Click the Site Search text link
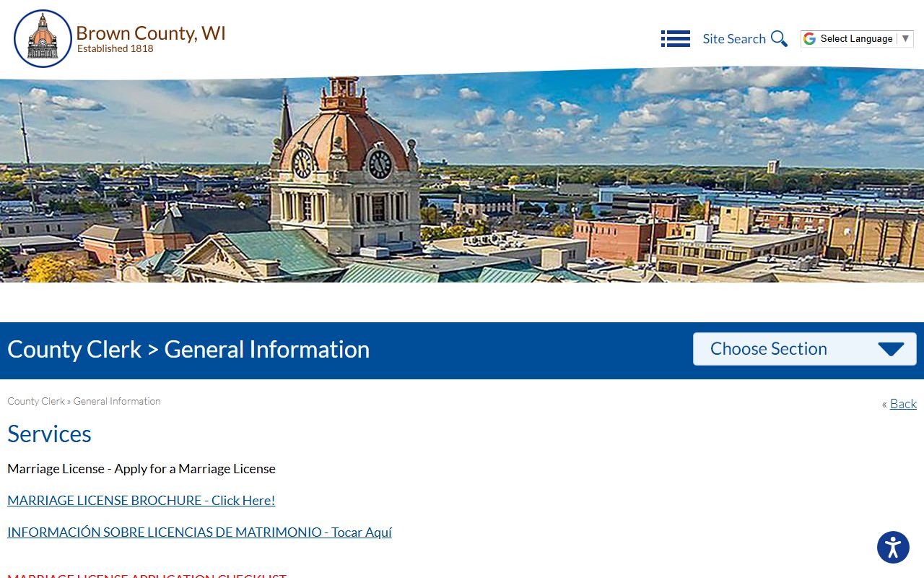Screen dimensions: 924x578 pyautogui.click(x=734, y=39)
